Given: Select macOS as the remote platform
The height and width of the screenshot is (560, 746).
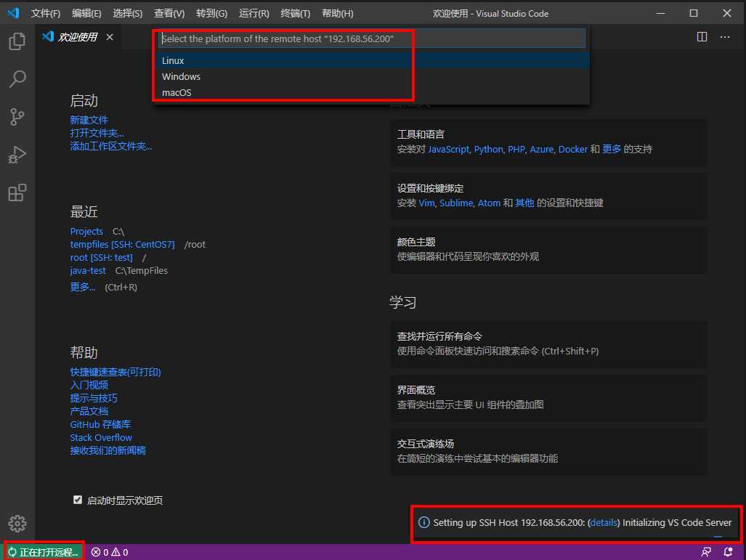Looking at the screenshot, I should (373, 92).
